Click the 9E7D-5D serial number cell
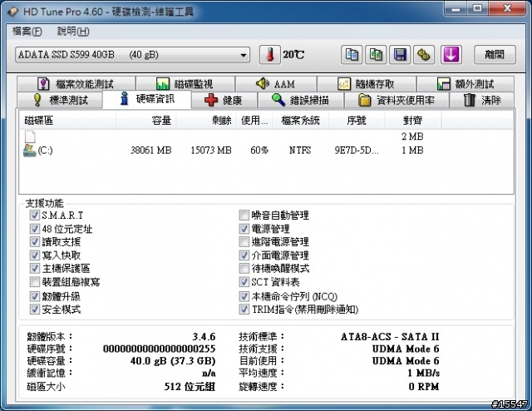Screen dimensions: 532x411 [x=357, y=151]
